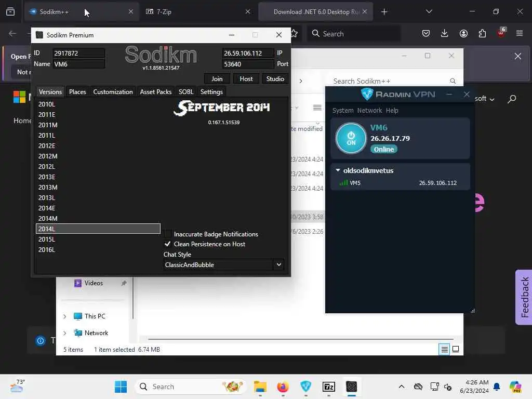Select version 2015L in list
Viewport: 532px width, 399px height.
[98, 239]
